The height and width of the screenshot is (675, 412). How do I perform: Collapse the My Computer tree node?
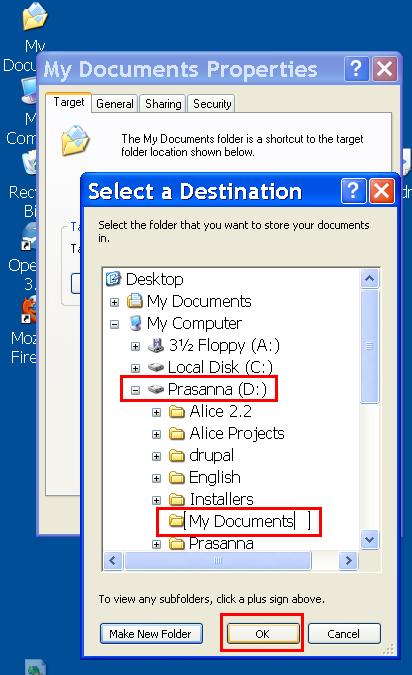coord(114,324)
